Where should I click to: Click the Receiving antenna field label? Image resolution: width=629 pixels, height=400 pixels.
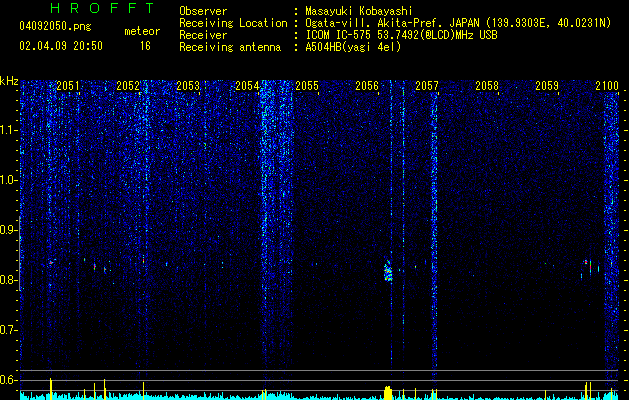coord(230,47)
